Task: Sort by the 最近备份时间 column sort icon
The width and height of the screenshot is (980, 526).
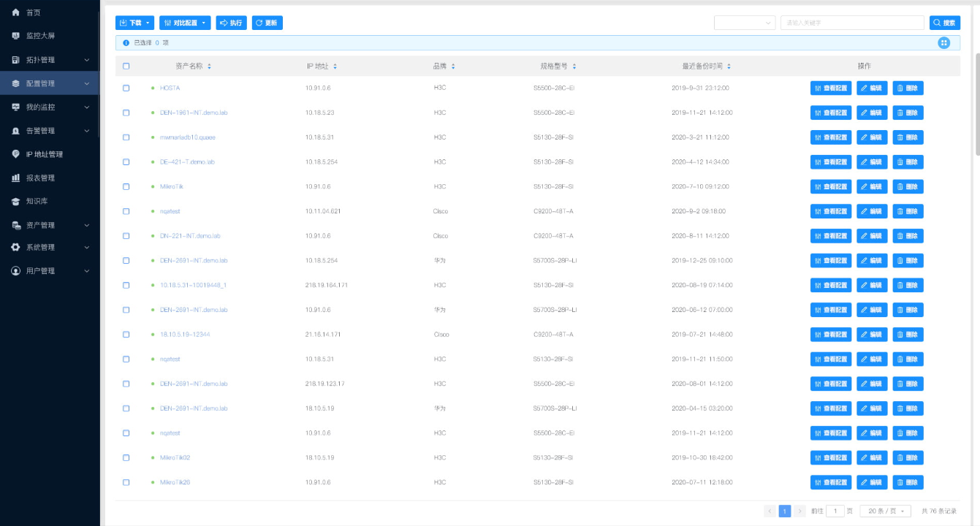Action: point(729,66)
